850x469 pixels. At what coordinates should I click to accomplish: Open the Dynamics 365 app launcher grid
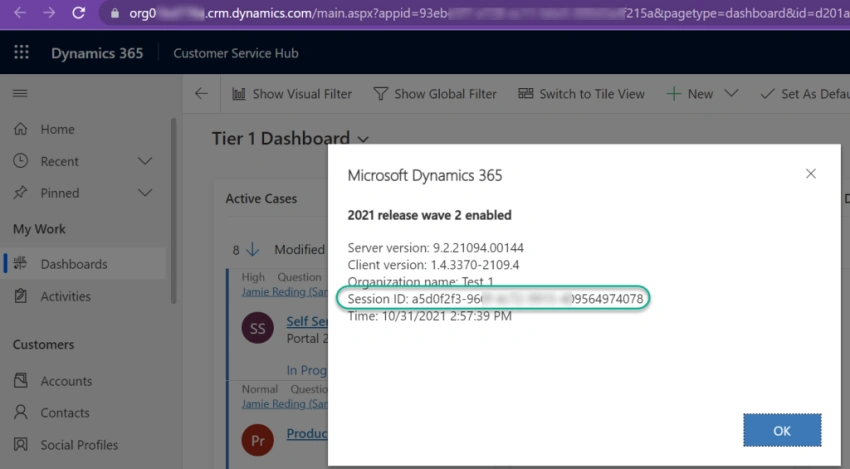coord(21,53)
